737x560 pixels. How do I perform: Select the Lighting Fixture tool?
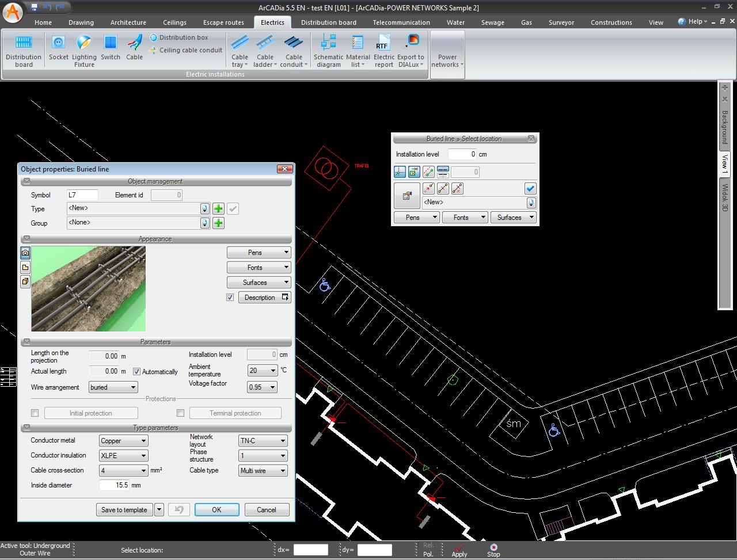tap(84, 43)
